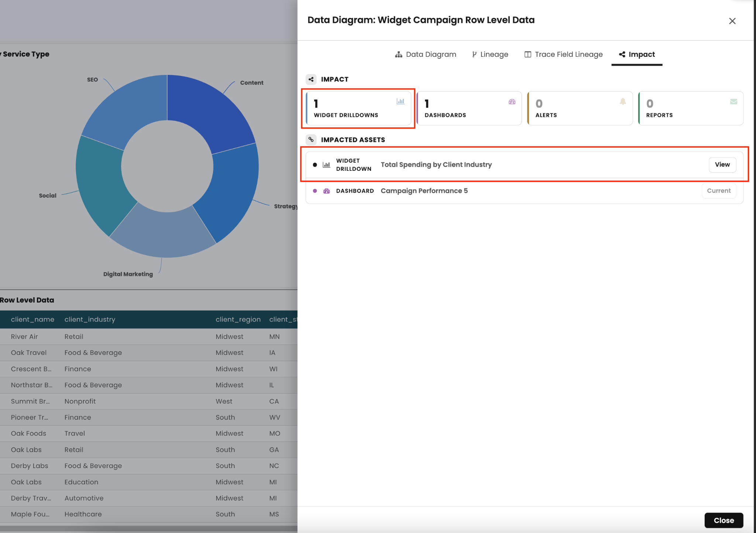Click the Impact section share icon
This screenshot has width=756, height=533.
pos(311,79)
